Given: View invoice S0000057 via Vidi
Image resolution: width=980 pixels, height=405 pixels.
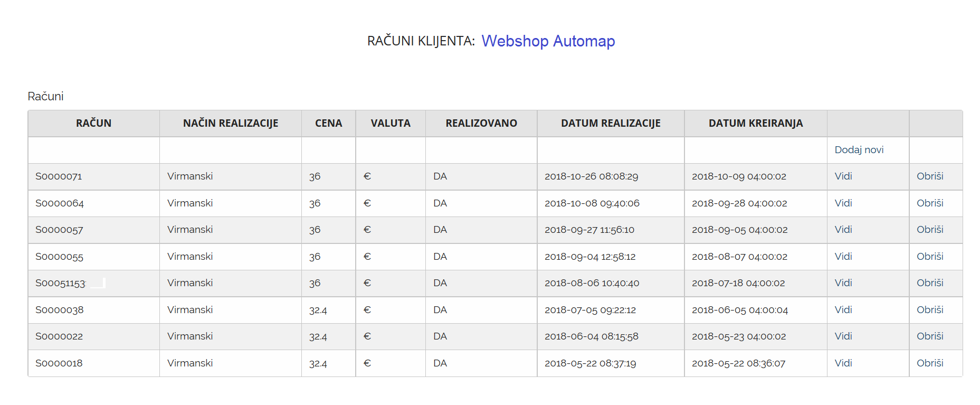Looking at the screenshot, I should (843, 230).
